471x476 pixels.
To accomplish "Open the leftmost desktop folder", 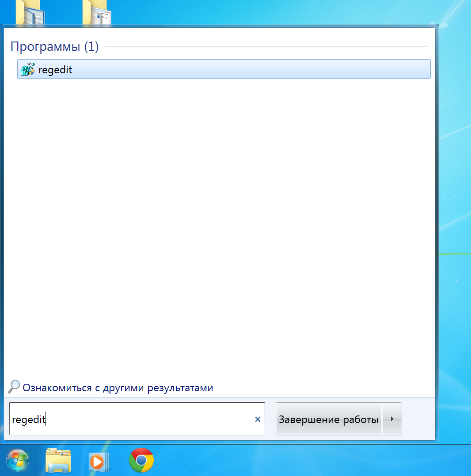I will [29, 11].
